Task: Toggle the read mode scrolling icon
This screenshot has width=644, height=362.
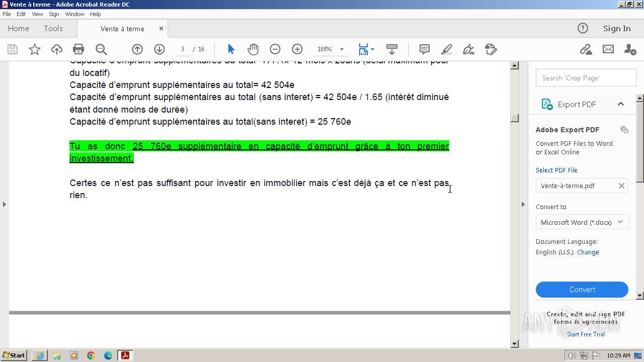Action: (x=392, y=49)
